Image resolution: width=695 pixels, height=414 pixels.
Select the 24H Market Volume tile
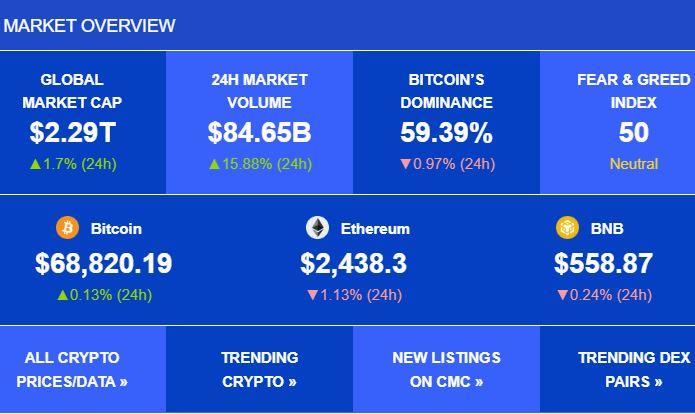point(260,122)
